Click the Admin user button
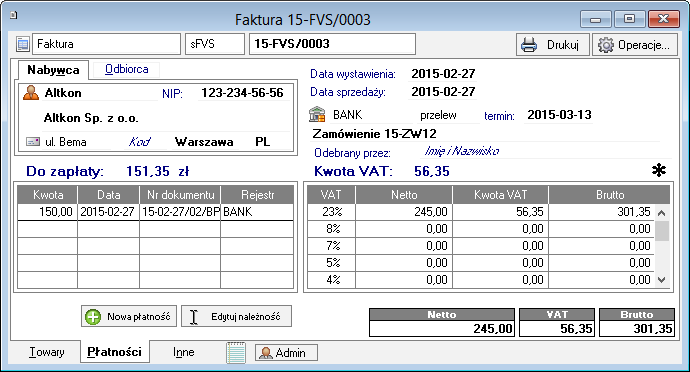 point(286,353)
